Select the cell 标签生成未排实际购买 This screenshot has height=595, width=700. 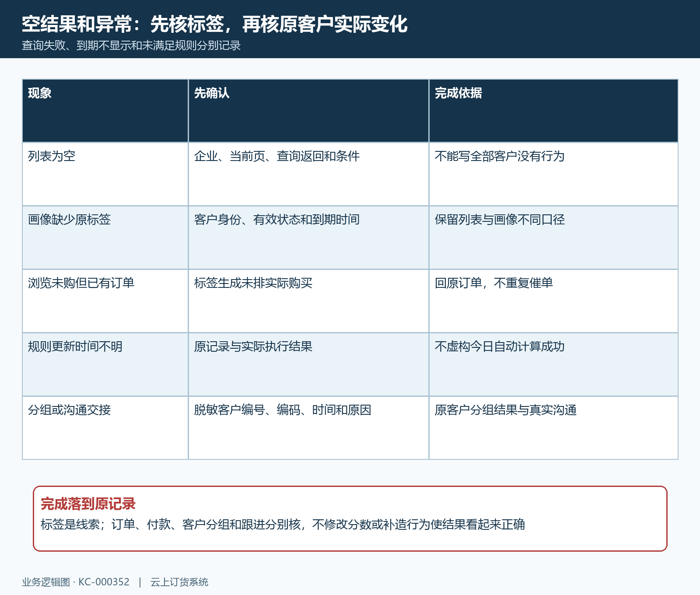[x=308, y=301]
